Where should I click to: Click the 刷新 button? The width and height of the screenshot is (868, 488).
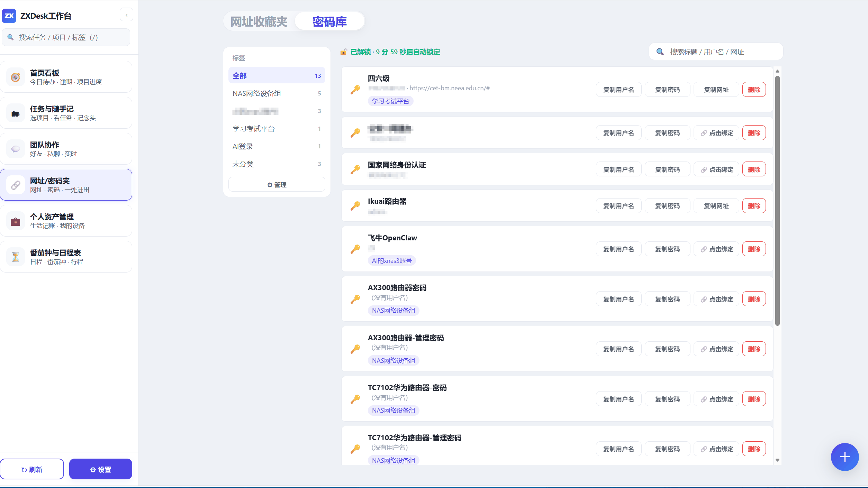32,469
